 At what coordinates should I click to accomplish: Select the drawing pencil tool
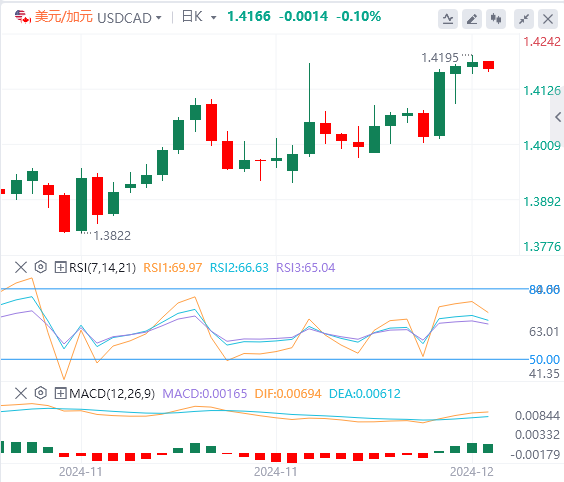tap(472, 19)
